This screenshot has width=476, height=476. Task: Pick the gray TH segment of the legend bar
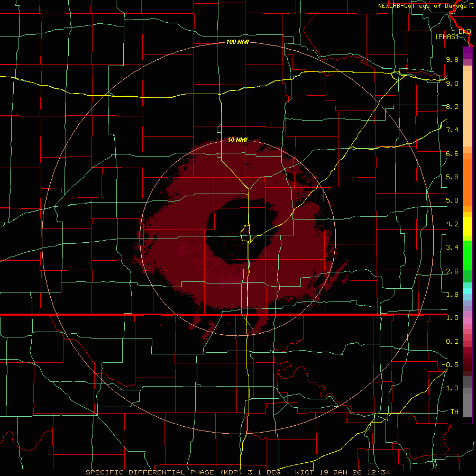click(x=467, y=405)
